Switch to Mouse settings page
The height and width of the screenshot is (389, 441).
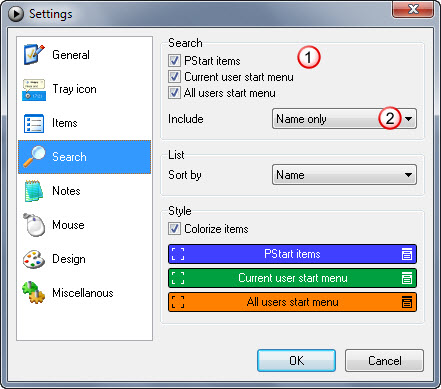[84, 225]
